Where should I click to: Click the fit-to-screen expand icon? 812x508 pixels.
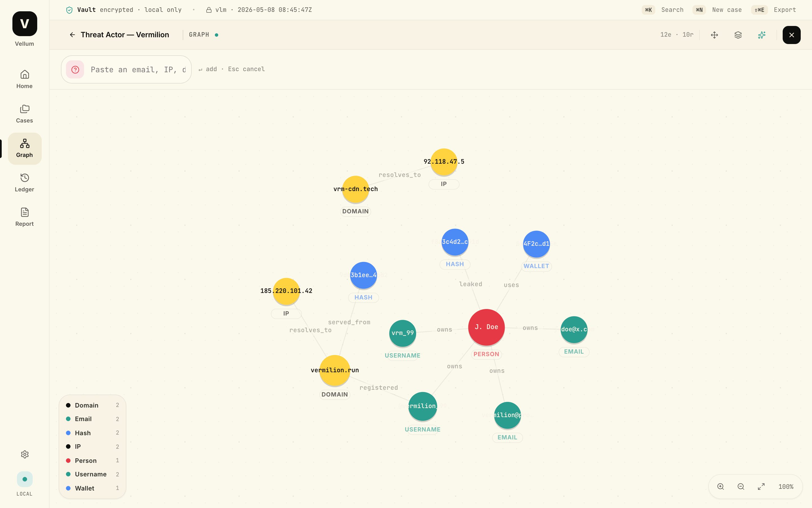point(761,487)
